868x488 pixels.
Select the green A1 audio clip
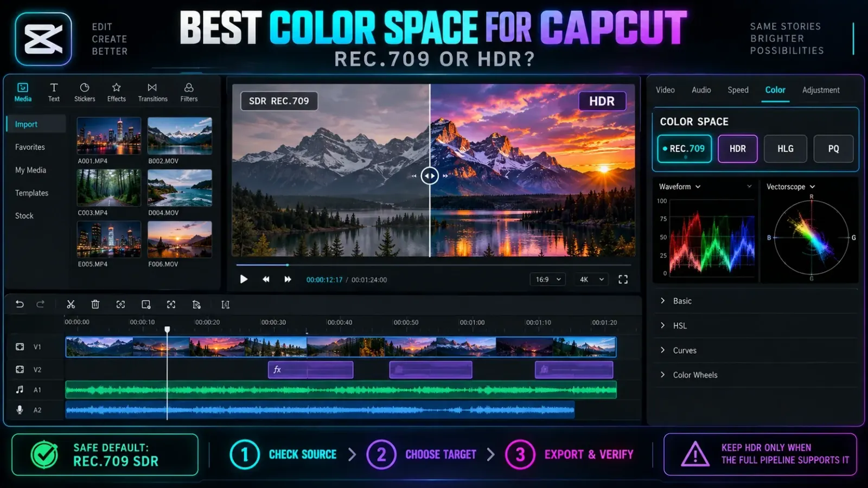tap(341, 389)
